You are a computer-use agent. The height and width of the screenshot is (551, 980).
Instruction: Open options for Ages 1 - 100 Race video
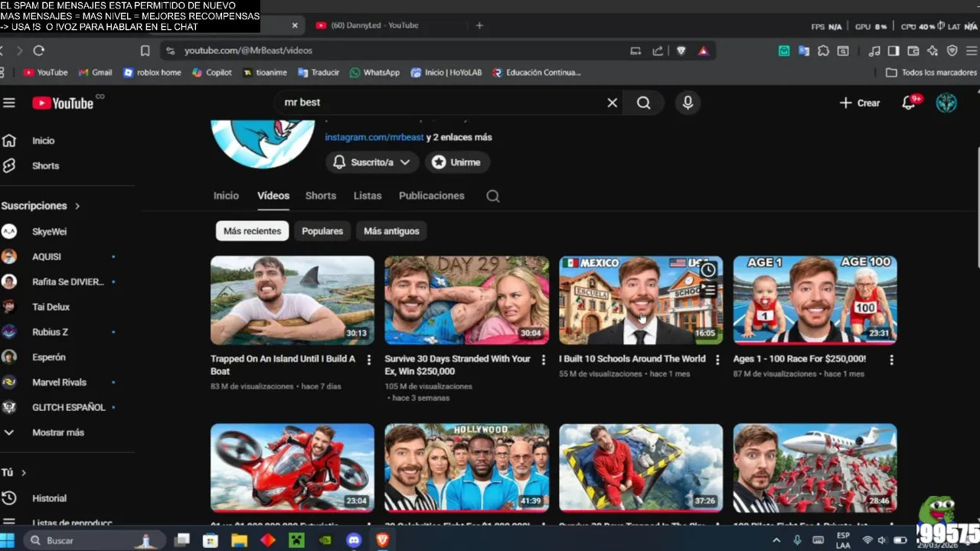(x=891, y=360)
